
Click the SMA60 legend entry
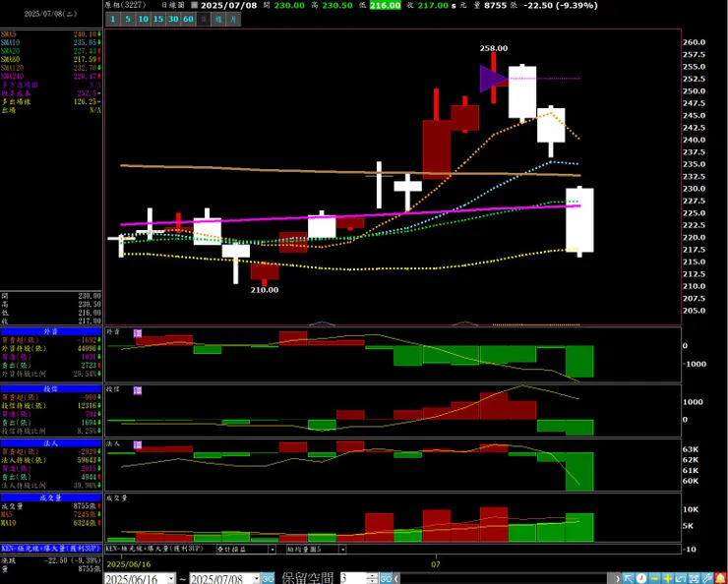tap(50, 59)
